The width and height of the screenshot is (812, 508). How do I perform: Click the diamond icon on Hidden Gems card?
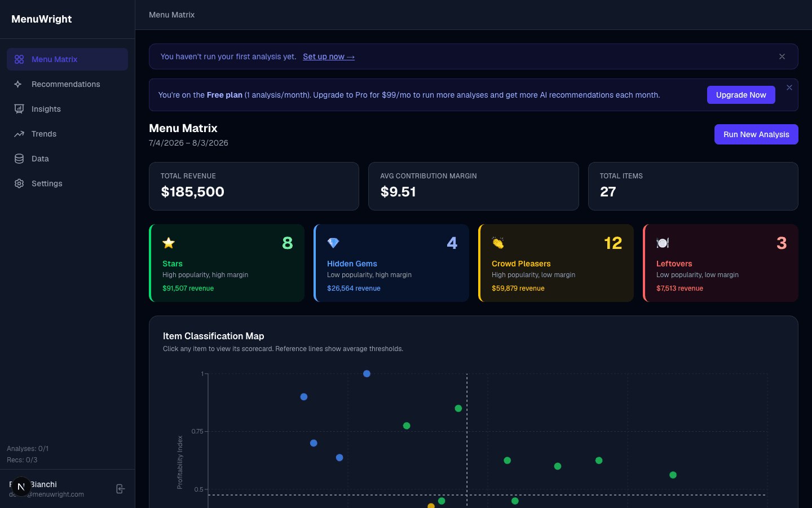point(333,243)
